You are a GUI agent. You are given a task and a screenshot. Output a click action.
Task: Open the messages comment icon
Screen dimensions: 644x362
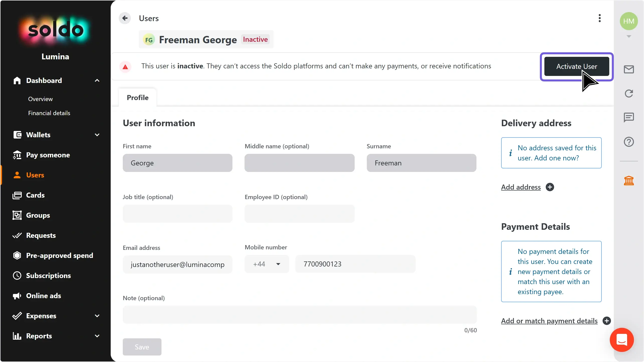tap(629, 117)
